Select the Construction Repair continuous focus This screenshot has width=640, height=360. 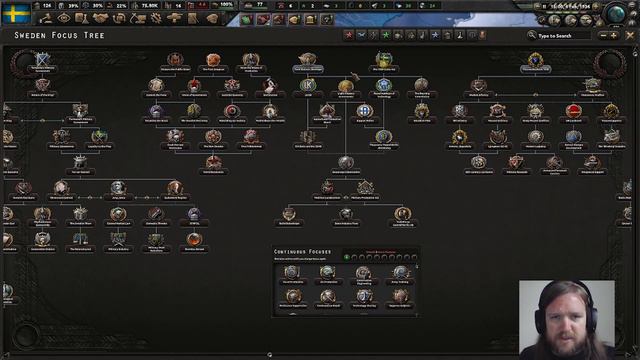[328, 299]
